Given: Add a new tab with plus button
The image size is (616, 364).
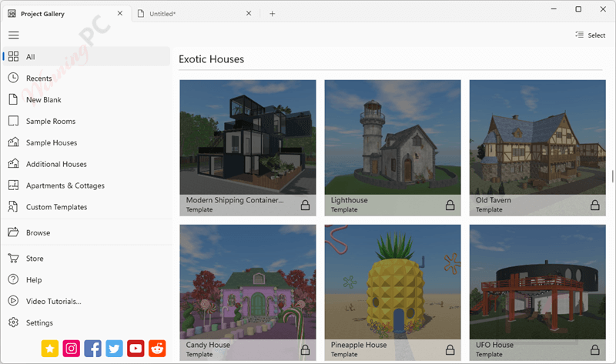Looking at the screenshot, I should click(273, 14).
